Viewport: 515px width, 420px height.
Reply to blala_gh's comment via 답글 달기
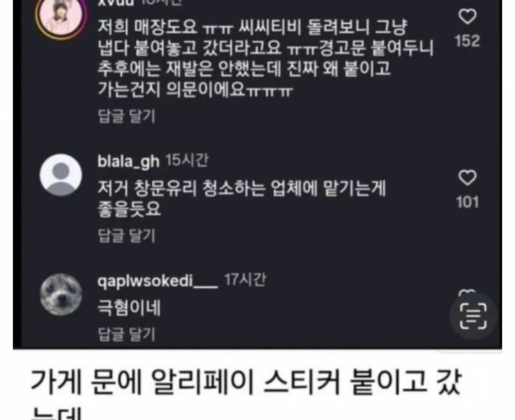pyautogui.click(x=126, y=235)
